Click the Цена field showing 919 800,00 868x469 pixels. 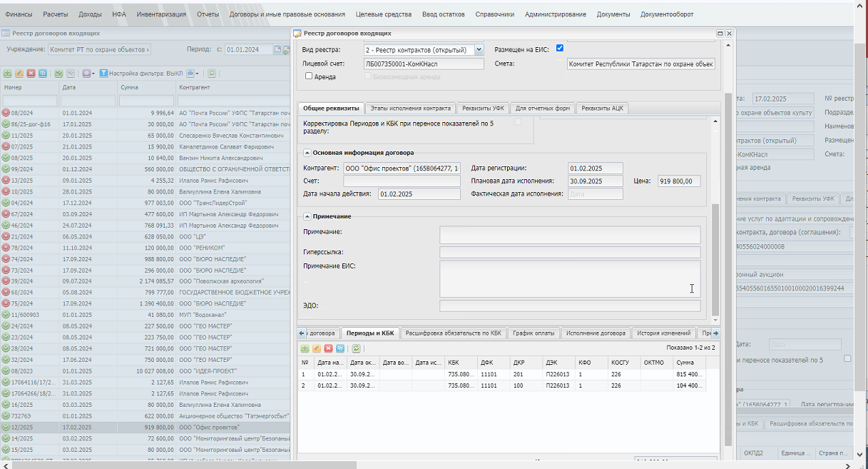(x=679, y=181)
